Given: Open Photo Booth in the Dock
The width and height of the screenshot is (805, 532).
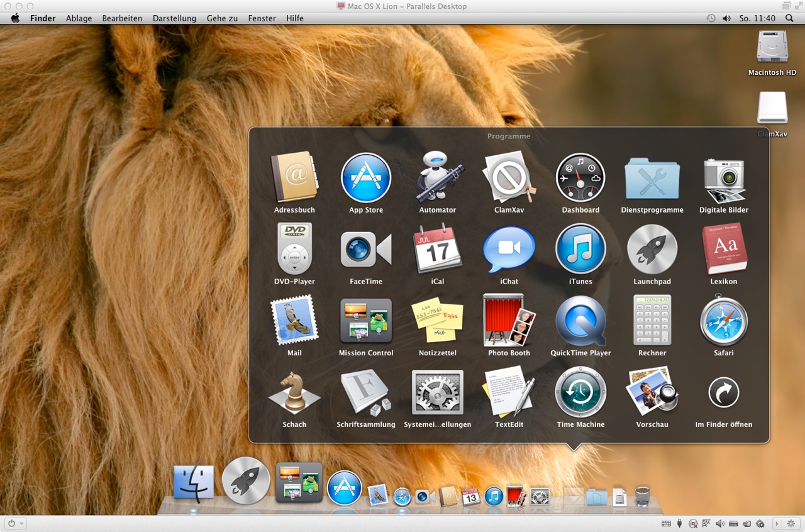Looking at the screenshot, I should (517, 496).
